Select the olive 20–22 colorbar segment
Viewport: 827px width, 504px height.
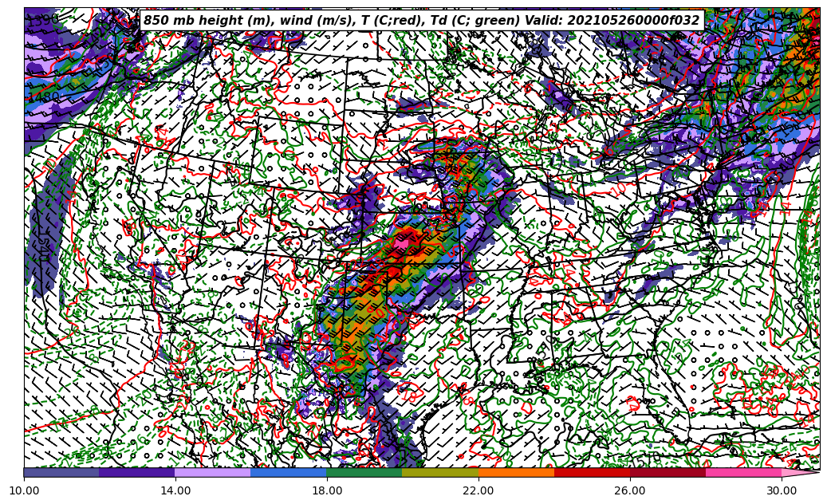pyautogui.click(x=440, y=472)
